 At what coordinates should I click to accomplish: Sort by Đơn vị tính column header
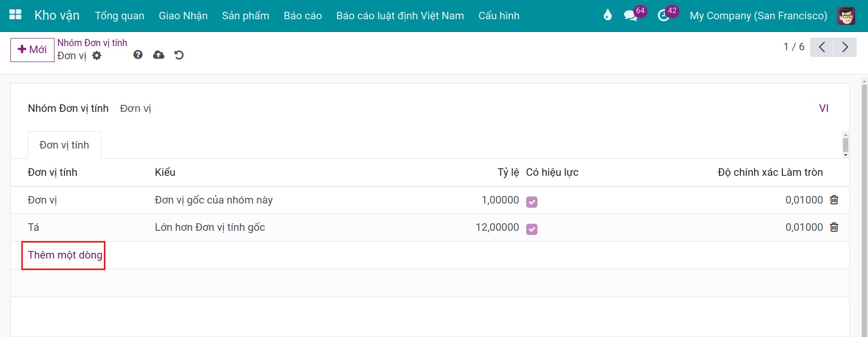(x=52, y=172)
